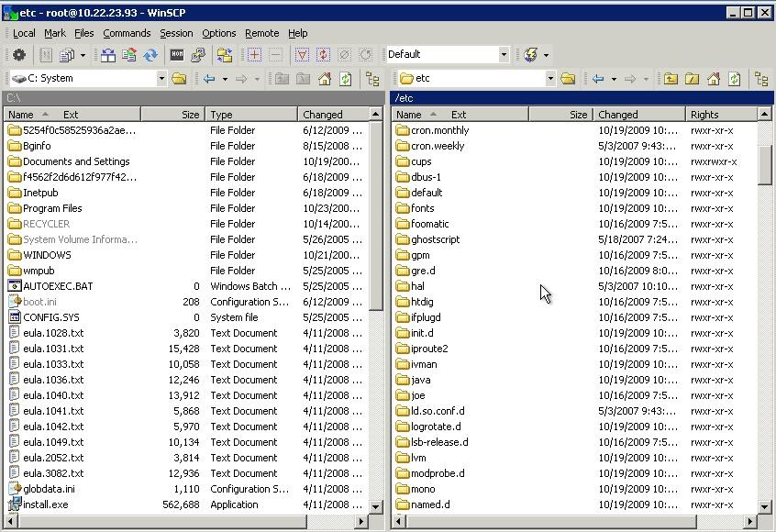The image size is (776, 532).
Task: Click the remote panel home directory icon
Action: click(x=712, y=79)
